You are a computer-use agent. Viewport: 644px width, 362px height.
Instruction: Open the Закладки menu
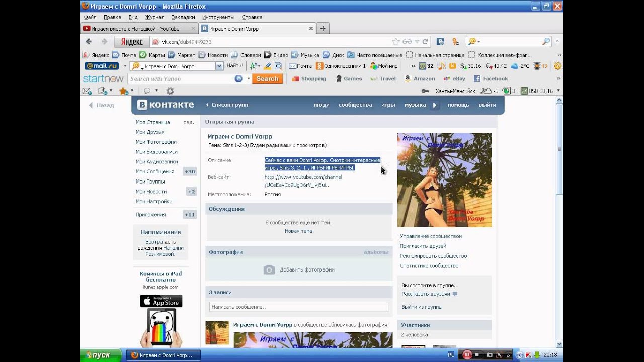(183, 17)
